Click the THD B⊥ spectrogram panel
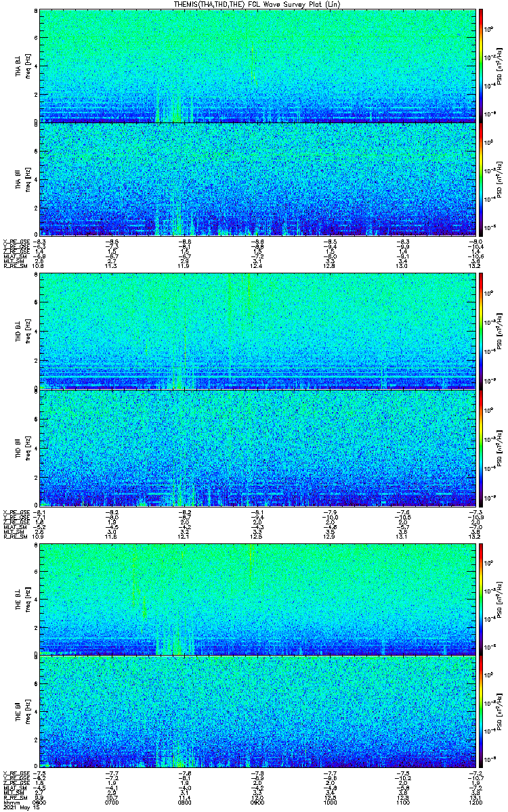This screenshot has width=508, height=812. (257, 331)
